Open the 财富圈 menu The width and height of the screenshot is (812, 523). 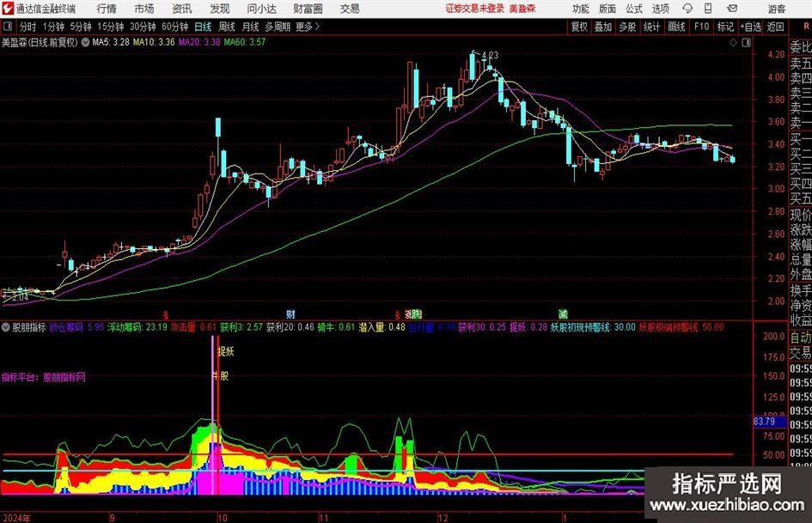click(308, 9)
